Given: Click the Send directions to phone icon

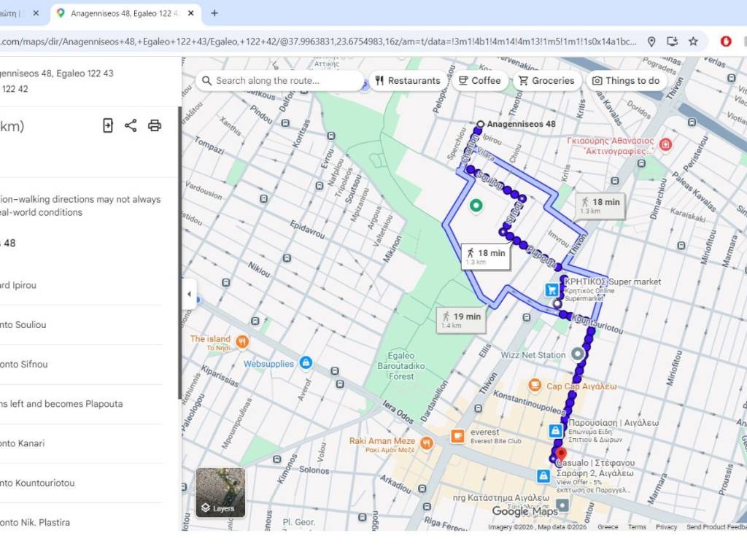Looking at the screenshot, I should [x=108, y=125].
